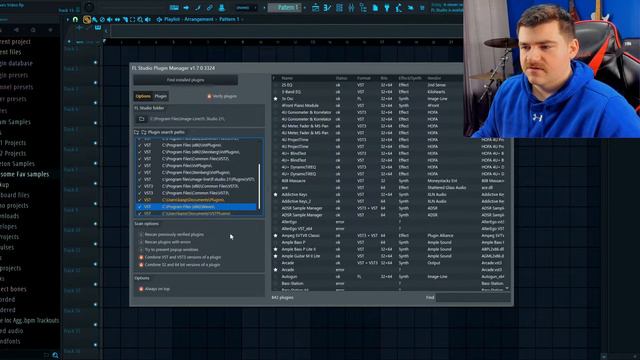Click the Find search field in Plugin Manager

pyautogui.click(x=473, y=298)
